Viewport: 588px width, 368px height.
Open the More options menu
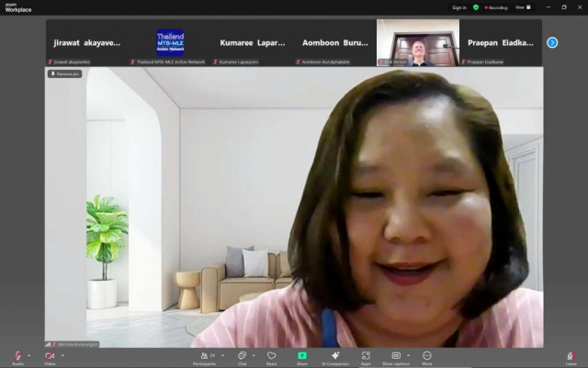point(427,356)
